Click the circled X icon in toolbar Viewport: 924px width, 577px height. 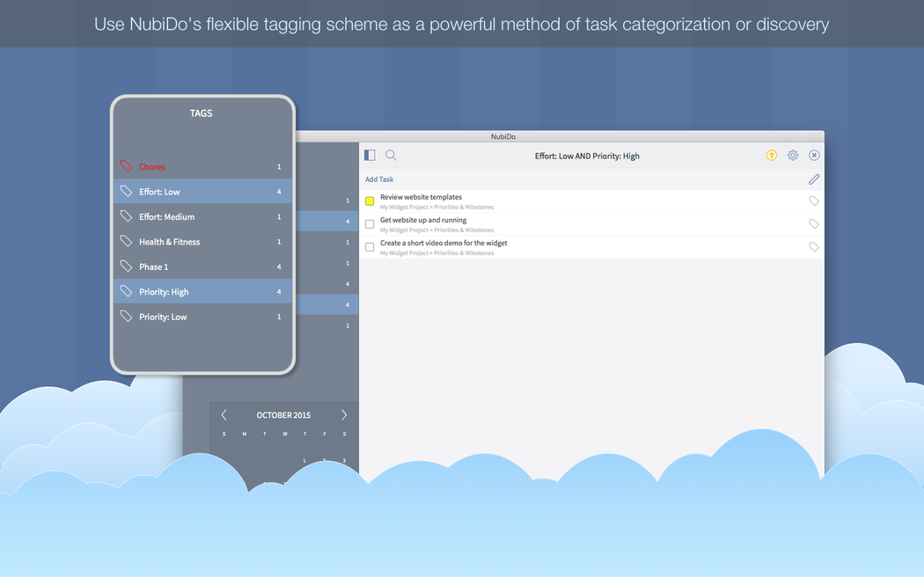coord(814,156)
